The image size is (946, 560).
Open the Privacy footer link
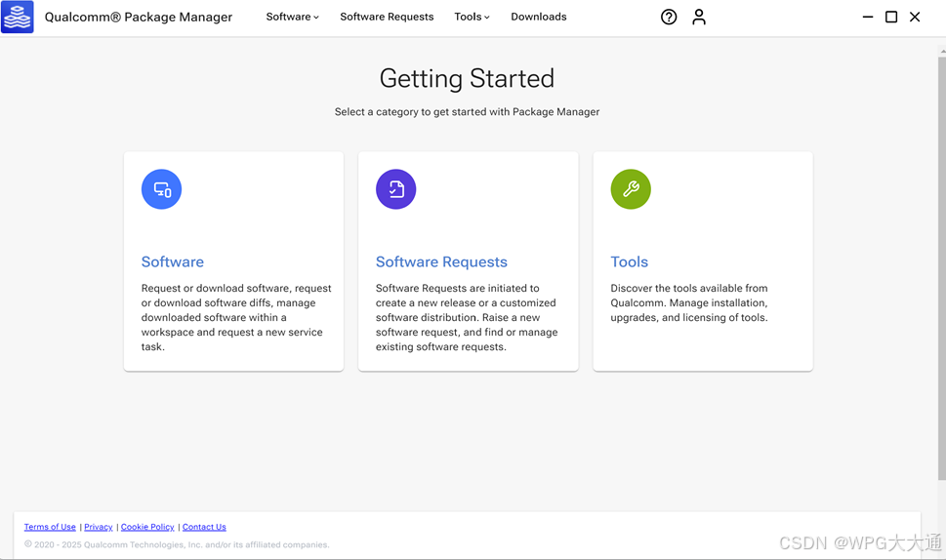pos(99,527)
